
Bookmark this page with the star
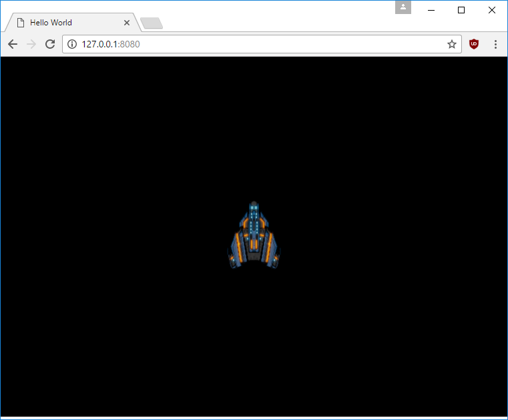click(452, 44)
